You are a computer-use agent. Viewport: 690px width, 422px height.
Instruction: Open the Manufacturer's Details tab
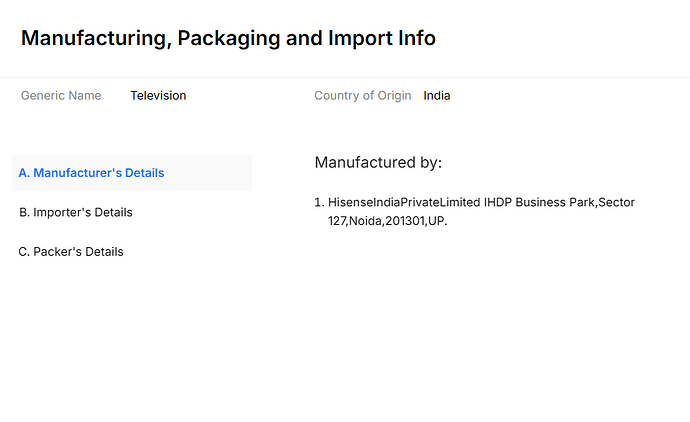click(91, 173)
